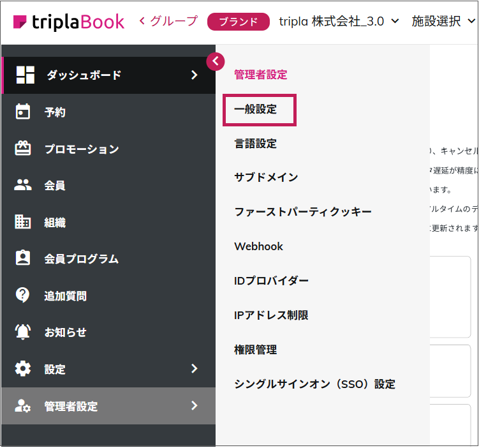The height and width of the screenshot is (448, 479).
Task: Open 一般設定 in the admin submenu
Action: point(256,110)
